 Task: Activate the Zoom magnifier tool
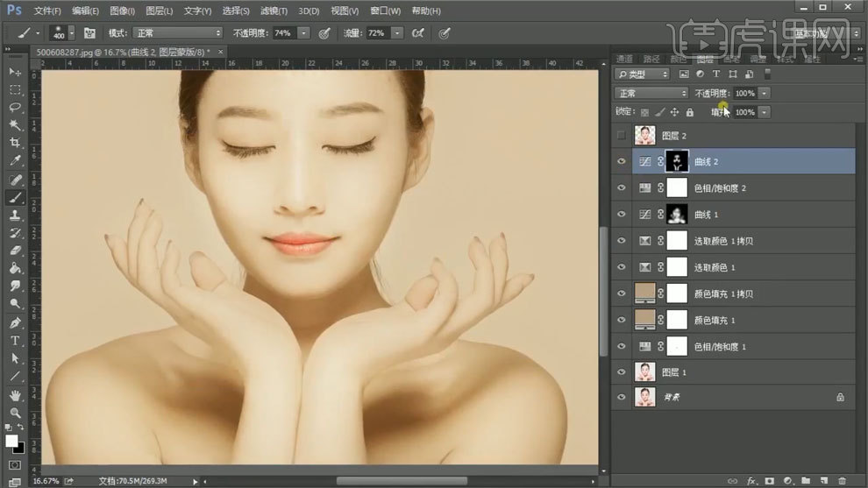15,413
